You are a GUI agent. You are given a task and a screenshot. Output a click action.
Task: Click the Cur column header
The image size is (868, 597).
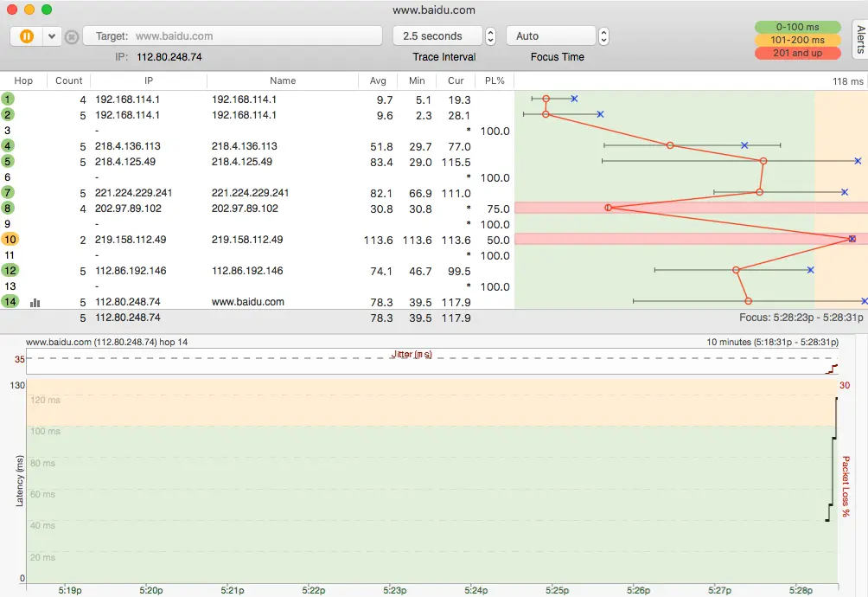pyautogui.click(x=456, y=80)
